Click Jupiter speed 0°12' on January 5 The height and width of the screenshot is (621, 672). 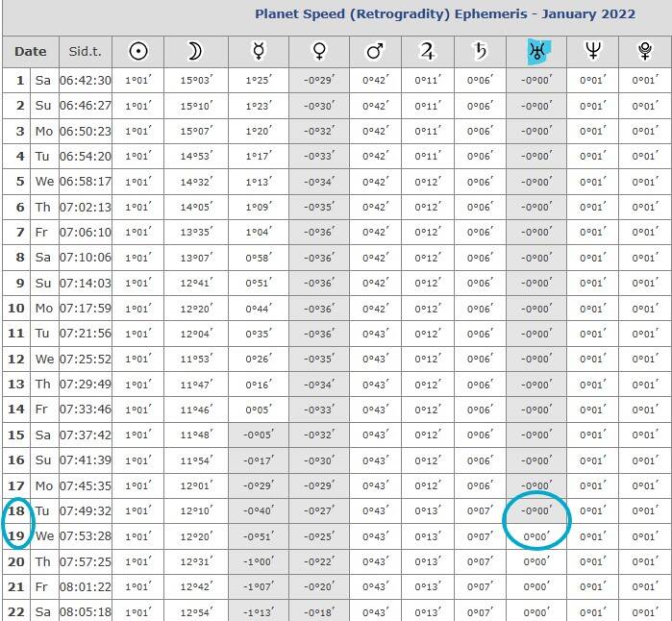tap(428, 182)
